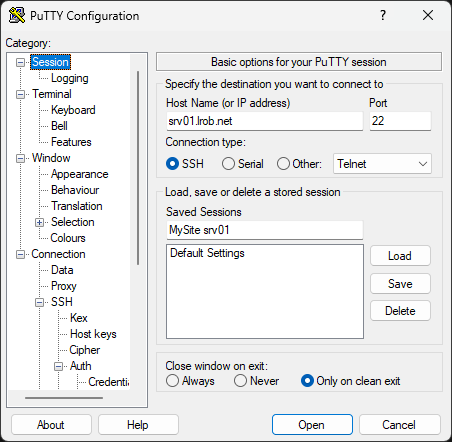Save the current session

pyautogui.click(x=400, y=284)
